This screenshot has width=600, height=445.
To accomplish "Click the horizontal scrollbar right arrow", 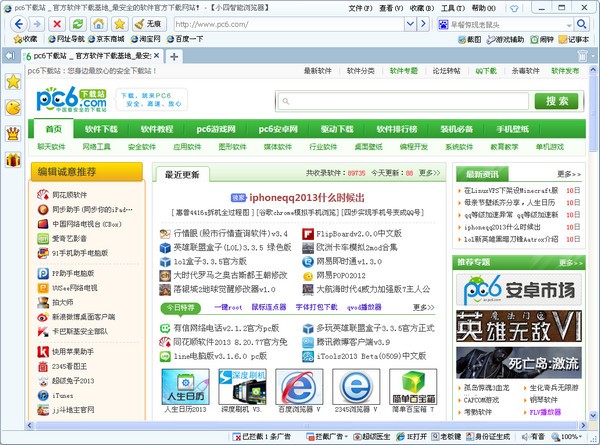I will [583, 425].
